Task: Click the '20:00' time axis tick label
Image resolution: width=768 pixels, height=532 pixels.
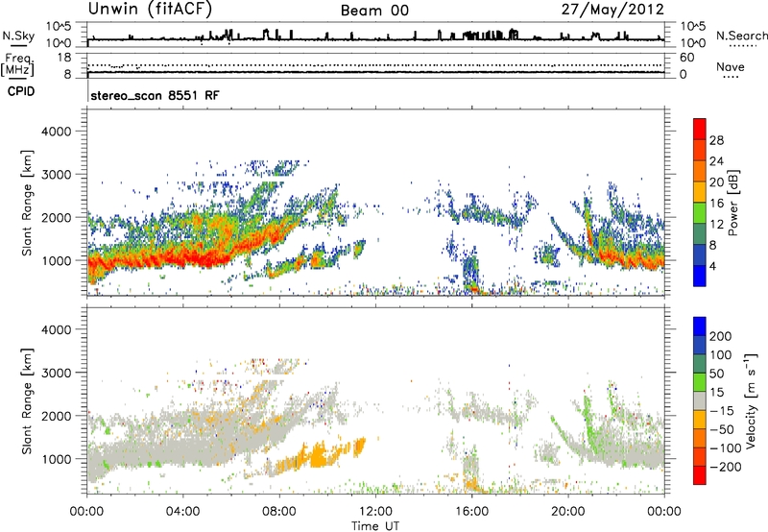Action: click(568, 512)
